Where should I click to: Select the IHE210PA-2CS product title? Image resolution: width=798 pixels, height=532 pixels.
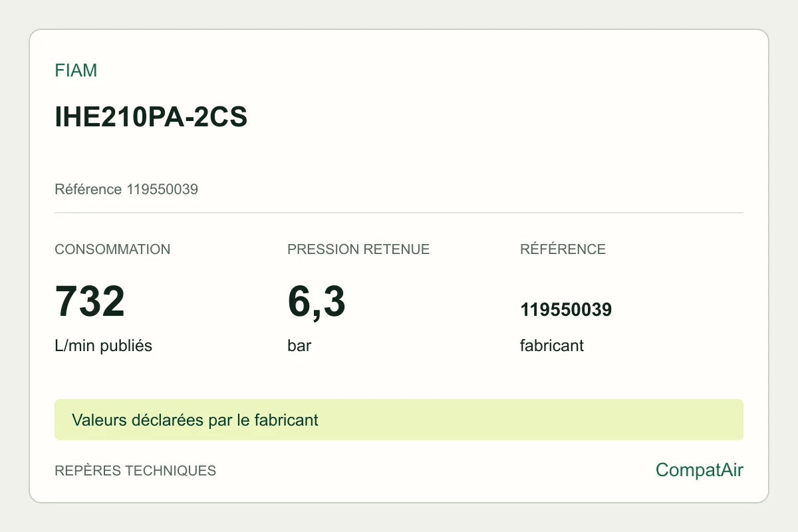[x=151, y=117]
